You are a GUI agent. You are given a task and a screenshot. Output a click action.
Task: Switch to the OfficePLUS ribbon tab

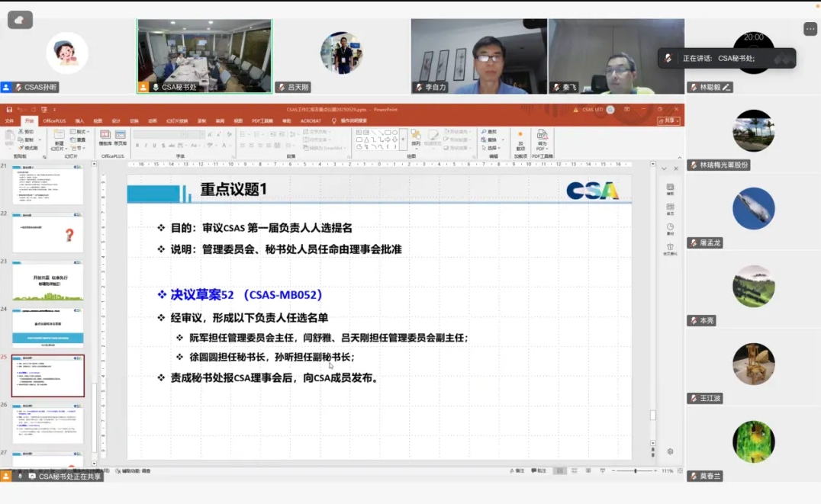54,121
